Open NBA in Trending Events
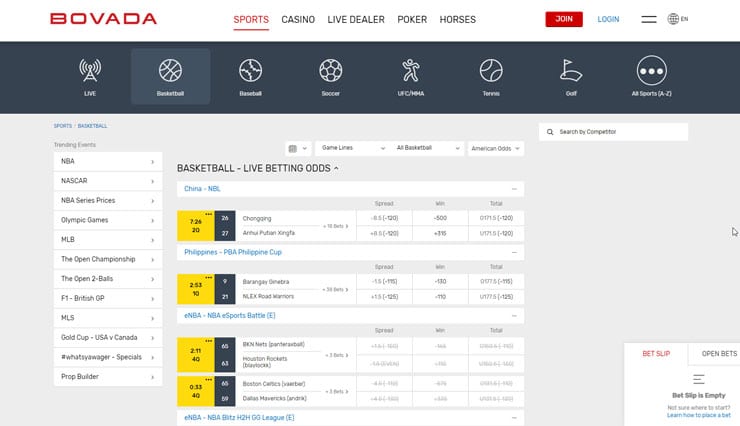 pos(108,161)
